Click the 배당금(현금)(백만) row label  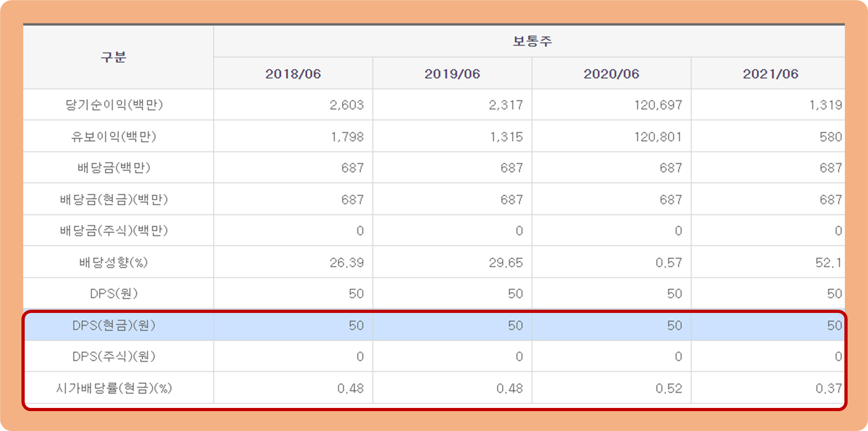click(x=114, y=199)
